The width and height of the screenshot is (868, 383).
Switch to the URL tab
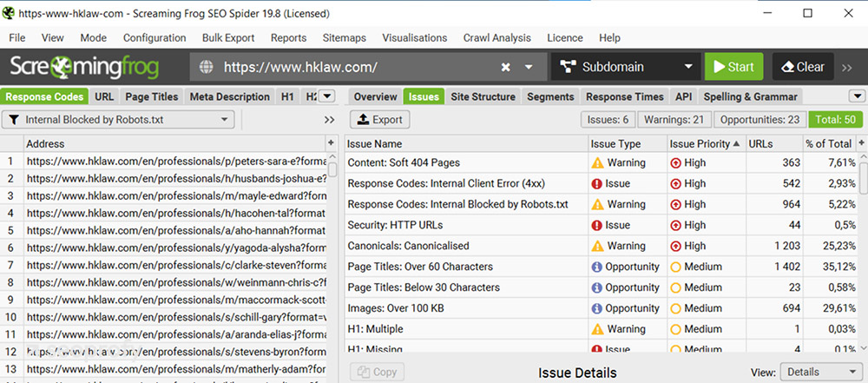[104, 96]
